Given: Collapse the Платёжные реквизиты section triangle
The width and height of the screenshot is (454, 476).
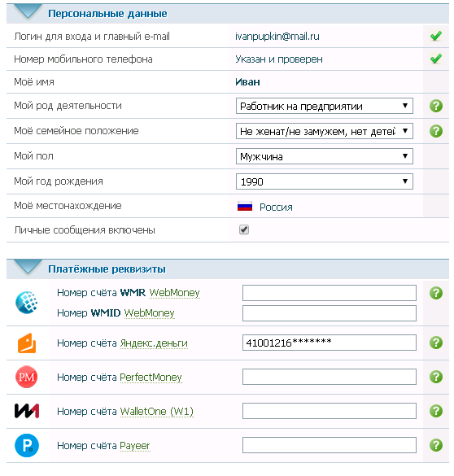Looking at the screenshot, I should (x=28, y=267).
